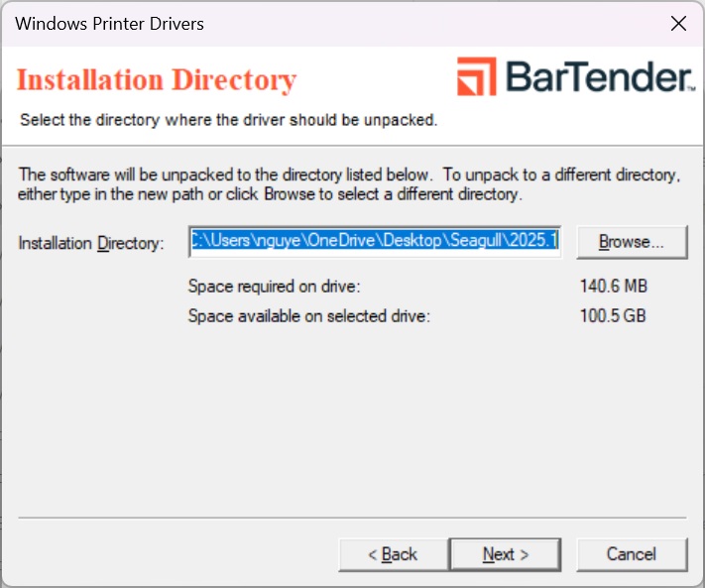Go back using the < Back button
Viewport: 705px width, 588px height.
coord(393,554)
